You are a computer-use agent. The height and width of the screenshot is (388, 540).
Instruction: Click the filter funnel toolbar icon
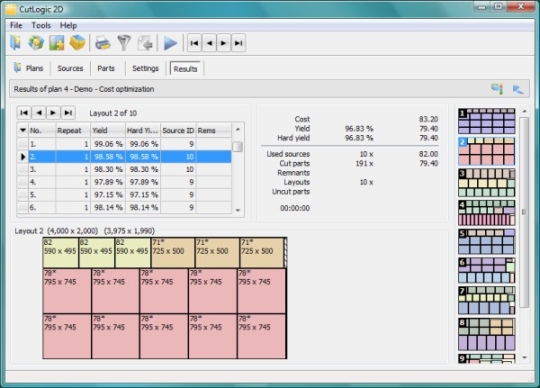click(124, 43)
